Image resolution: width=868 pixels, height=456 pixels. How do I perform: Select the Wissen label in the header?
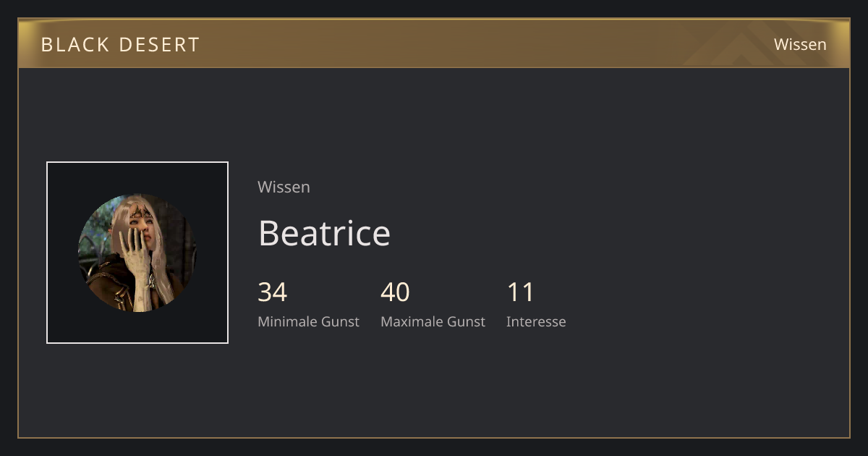(x=800, y=44)
